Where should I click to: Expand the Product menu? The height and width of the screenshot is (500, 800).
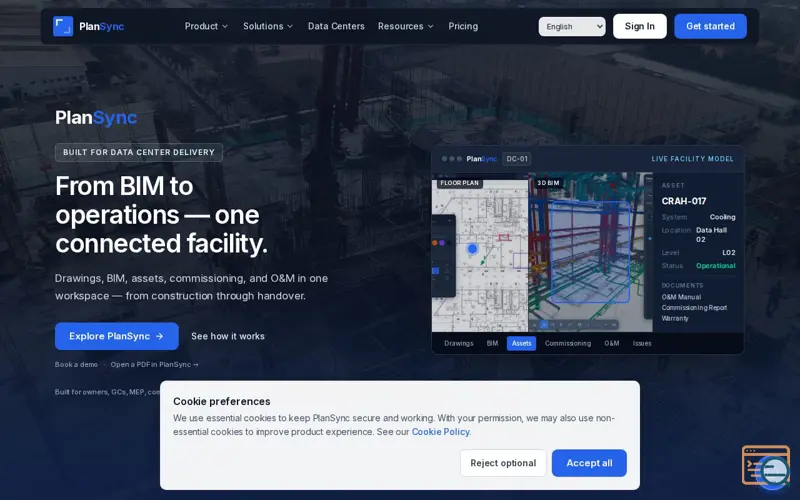(206, 26)
